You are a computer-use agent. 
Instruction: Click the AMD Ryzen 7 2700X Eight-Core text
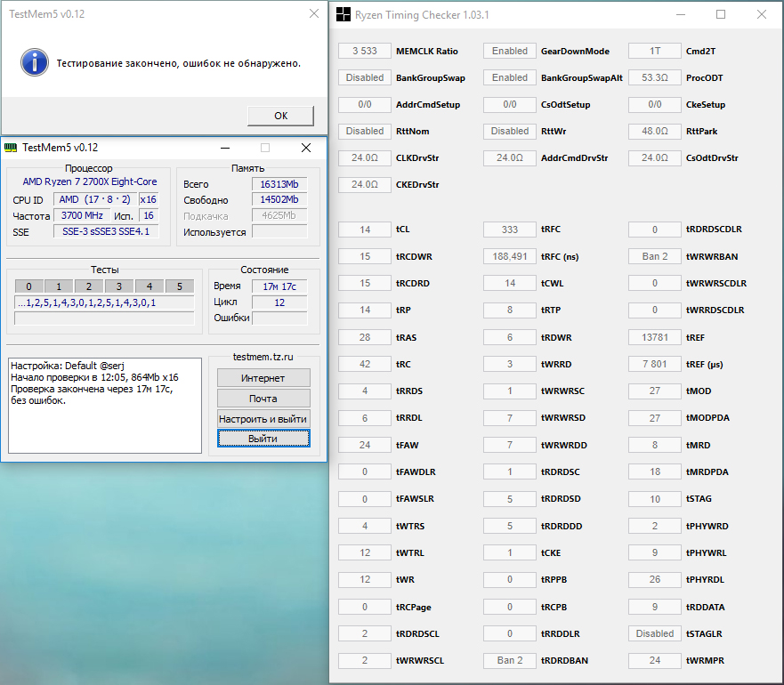tap(90, 182)
